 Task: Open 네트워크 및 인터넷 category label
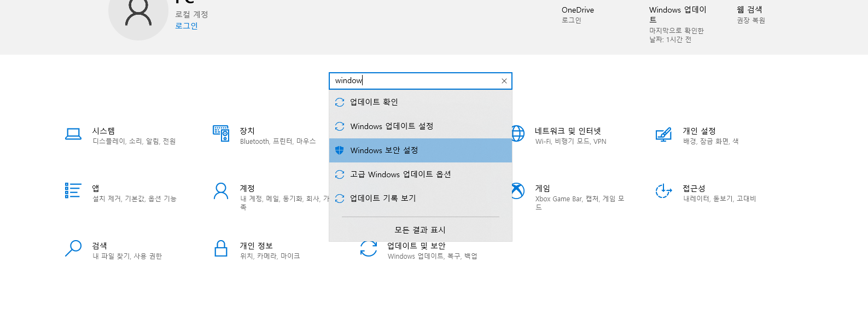568,131
